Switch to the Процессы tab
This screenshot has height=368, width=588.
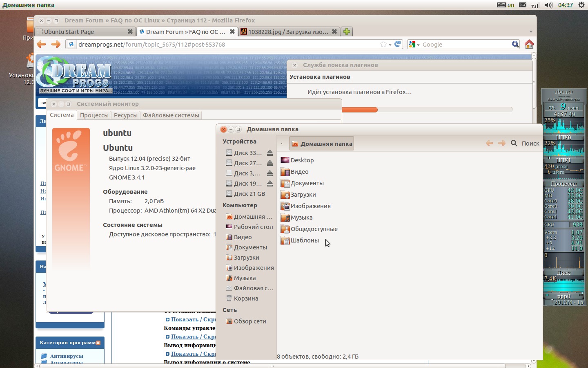pos(94,115)
